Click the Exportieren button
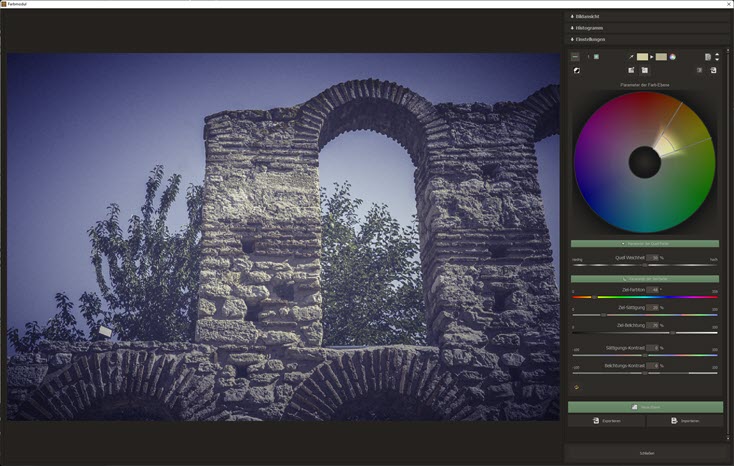This screenshot has width=734, height=466. coord(606,421)
